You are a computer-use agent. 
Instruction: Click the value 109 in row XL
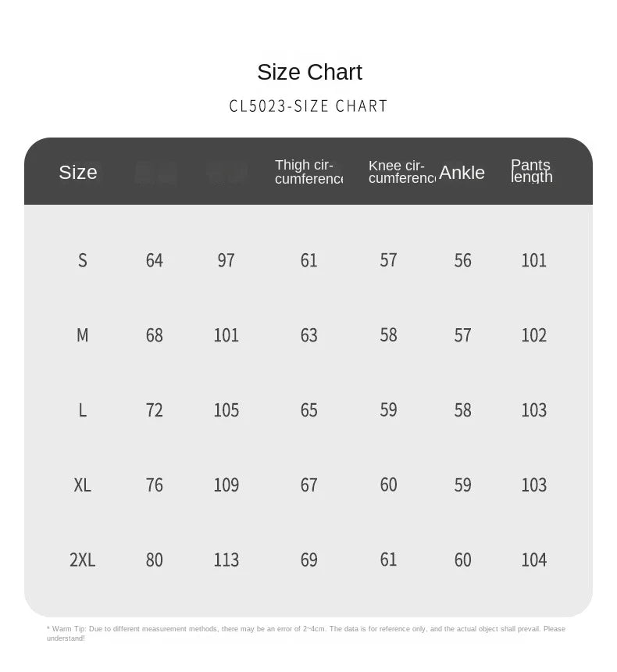tap(226, 485)
